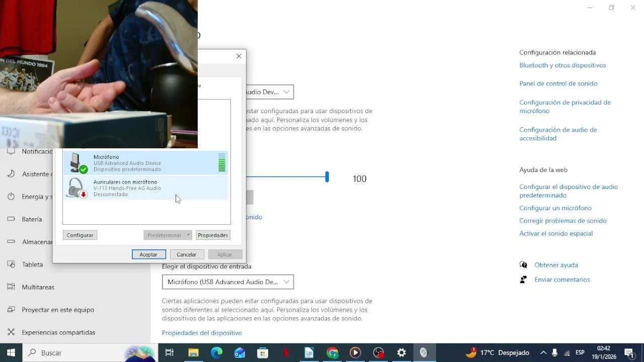
Task: Click the Experiencias compartidas icon
Action: (x=11, y=332)
